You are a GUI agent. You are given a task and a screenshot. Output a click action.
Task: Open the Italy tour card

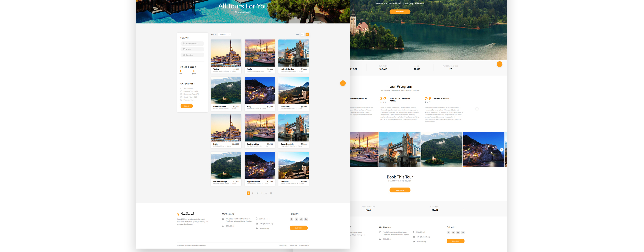260,94
